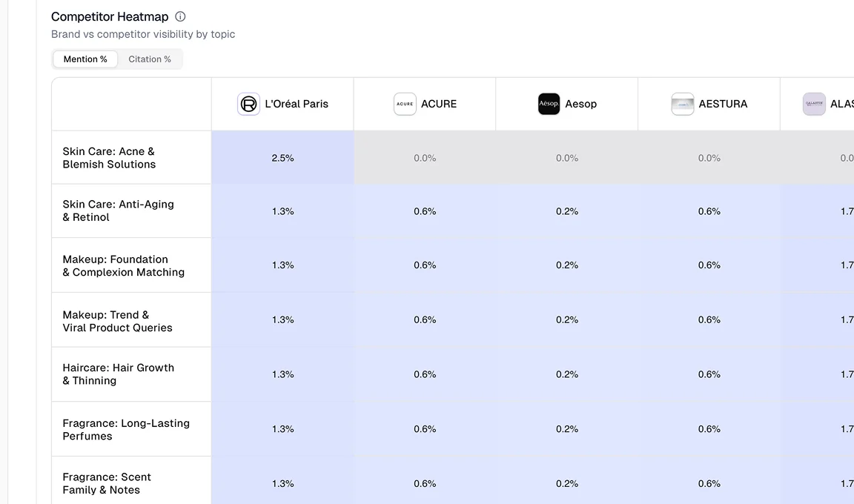Click the highlighted 2.5% heatmap cell
This screenshot has width=854, height=504.
(x=282, y=157)
